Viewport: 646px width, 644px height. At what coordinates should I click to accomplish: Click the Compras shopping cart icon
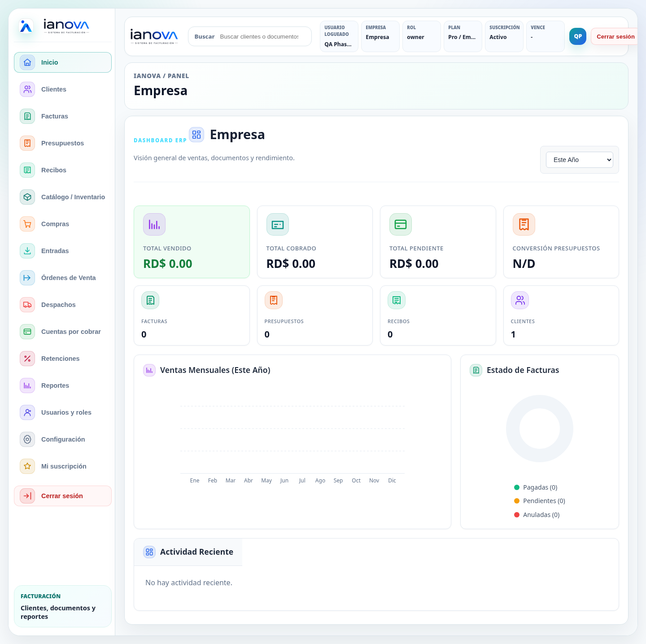[27, 224]
